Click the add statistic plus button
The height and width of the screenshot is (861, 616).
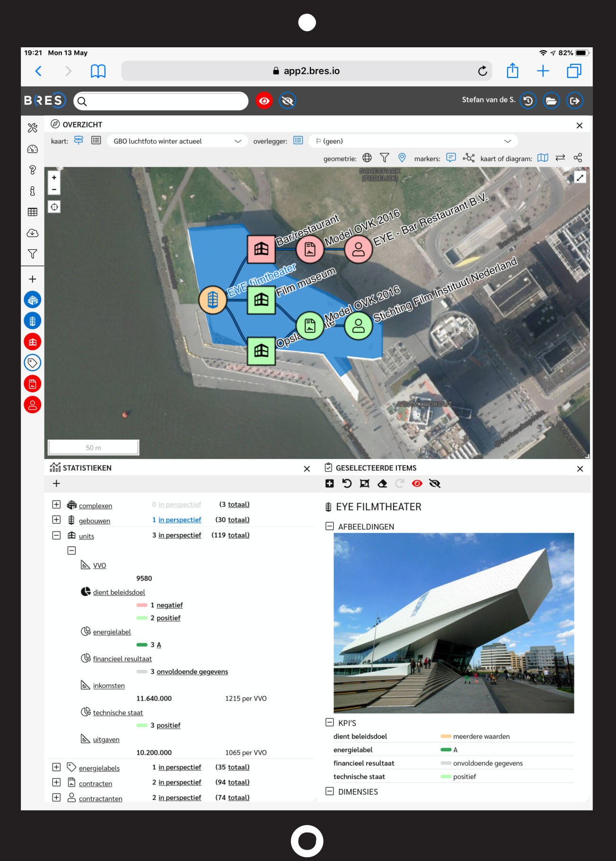(56, 483)
